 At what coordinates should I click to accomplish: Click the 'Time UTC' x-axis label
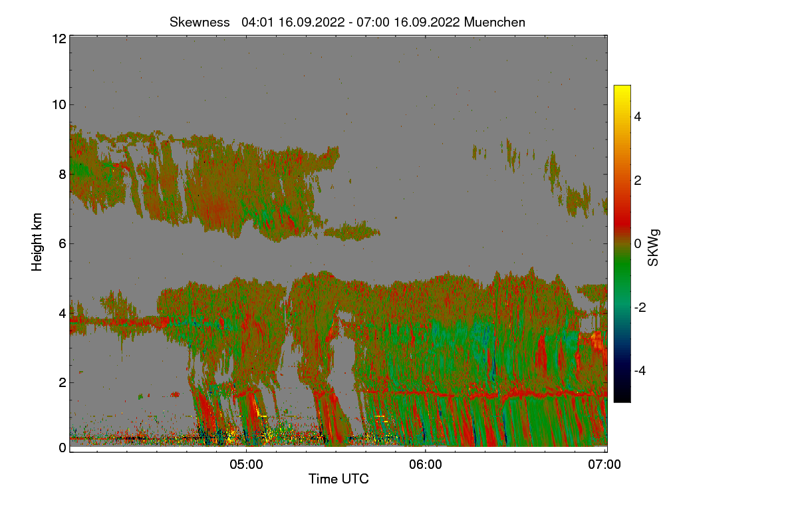coord(338,478)
